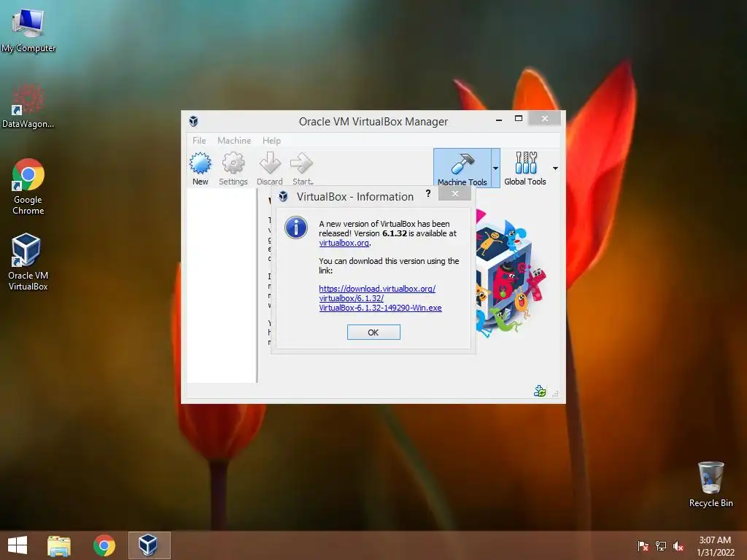
Task: Follow the virtualbox.org link
Action: 344,243
